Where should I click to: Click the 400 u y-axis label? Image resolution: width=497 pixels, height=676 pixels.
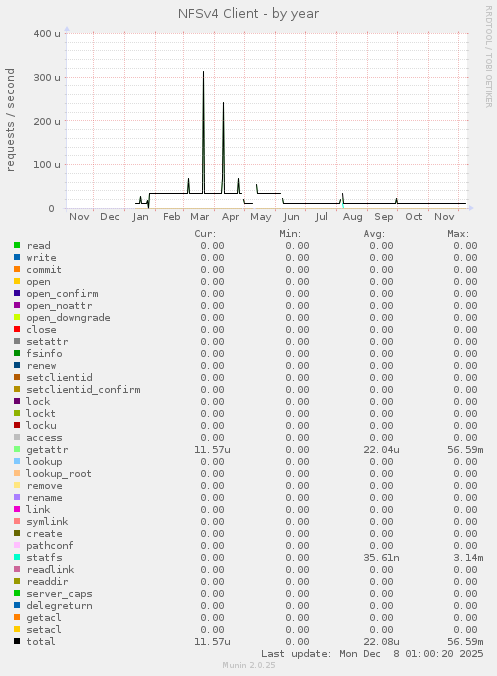pyautogui.click(x=47, y=34)
